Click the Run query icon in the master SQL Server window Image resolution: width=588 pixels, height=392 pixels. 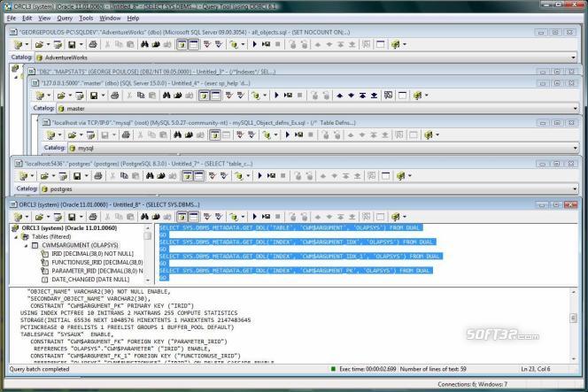point(277,96)
